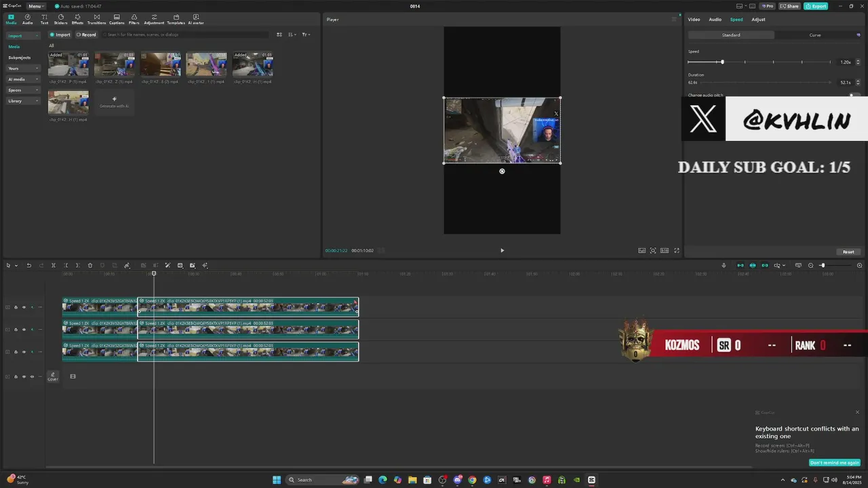This screenshot has height=488, width=868.
Task: Open the Effects panel
Action: pos(77,20)
